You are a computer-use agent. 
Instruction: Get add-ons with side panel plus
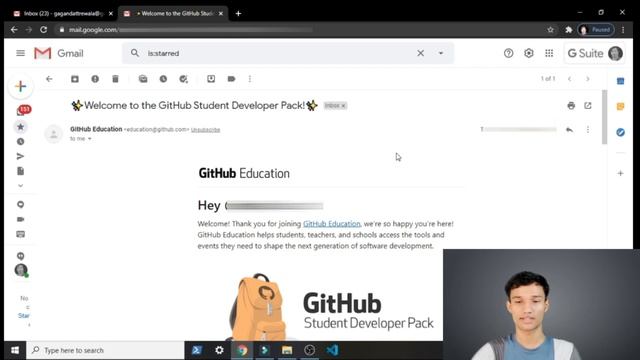point(620,173)
